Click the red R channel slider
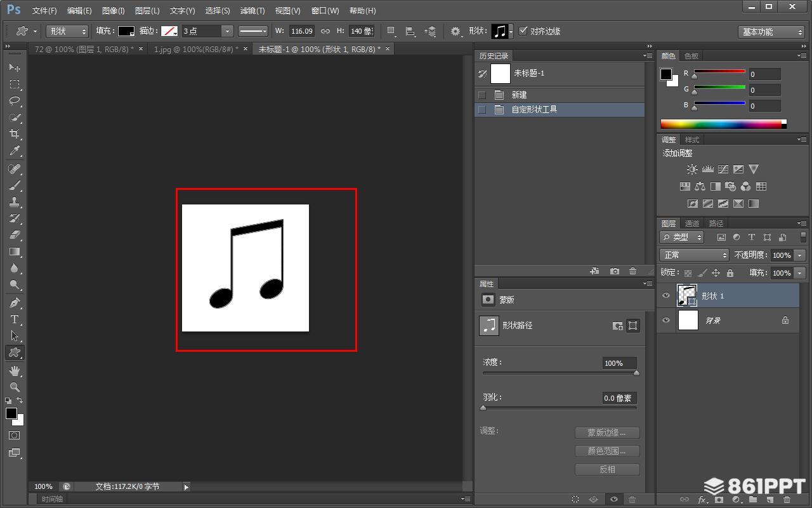 pyautogui.click(x=719, y=72)
